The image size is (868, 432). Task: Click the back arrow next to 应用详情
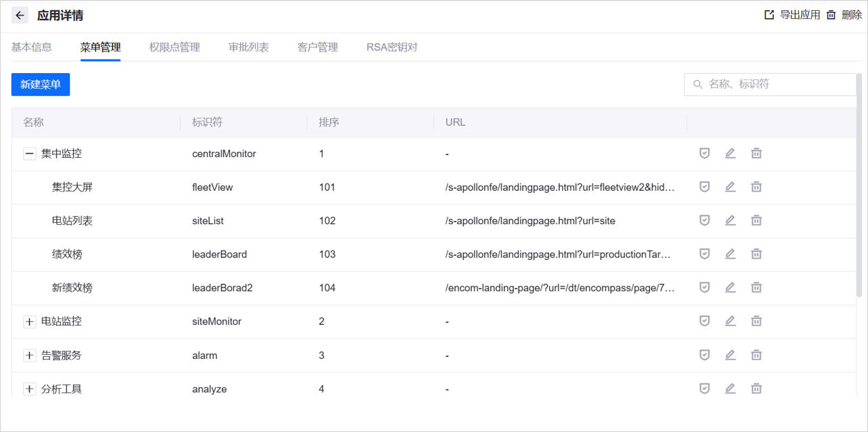(20, 14)
